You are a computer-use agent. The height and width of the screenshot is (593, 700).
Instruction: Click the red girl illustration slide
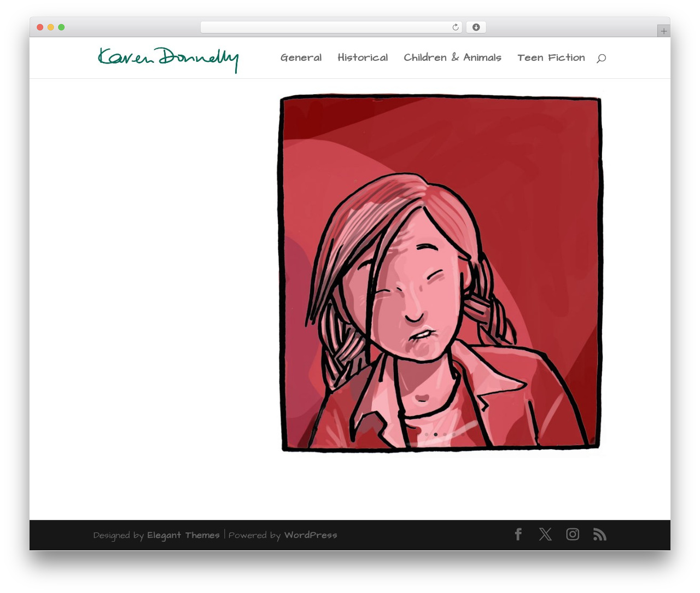(441, 274)
